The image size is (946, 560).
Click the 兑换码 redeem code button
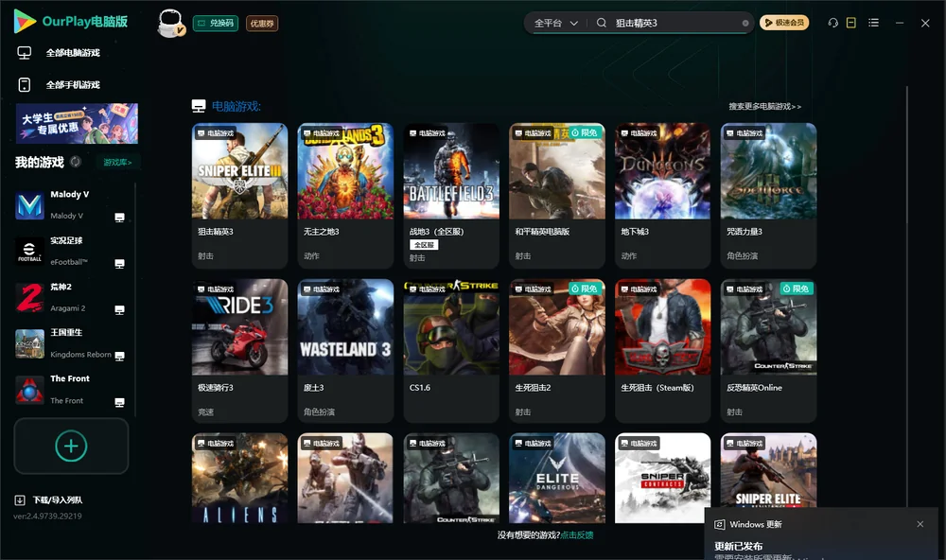(216, 24)
